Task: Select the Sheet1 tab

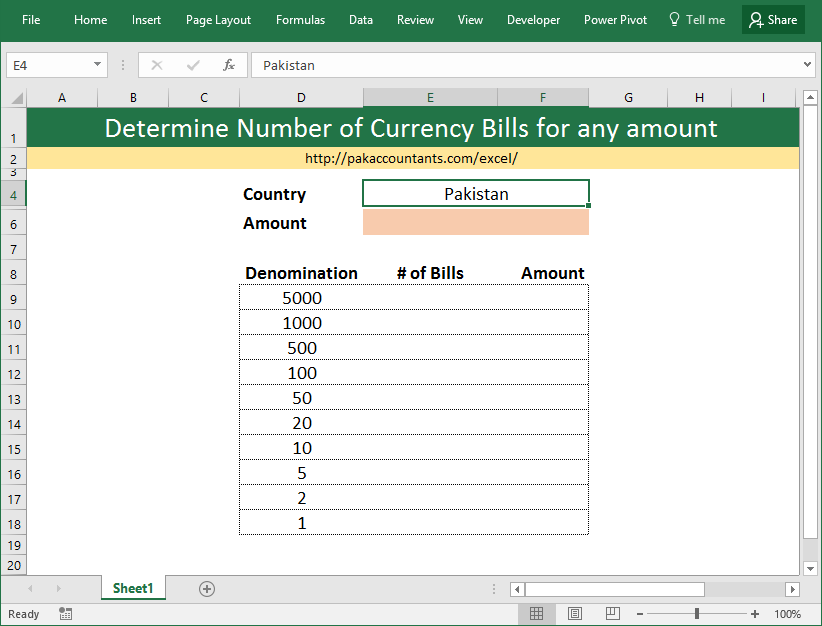Action: 133,588
